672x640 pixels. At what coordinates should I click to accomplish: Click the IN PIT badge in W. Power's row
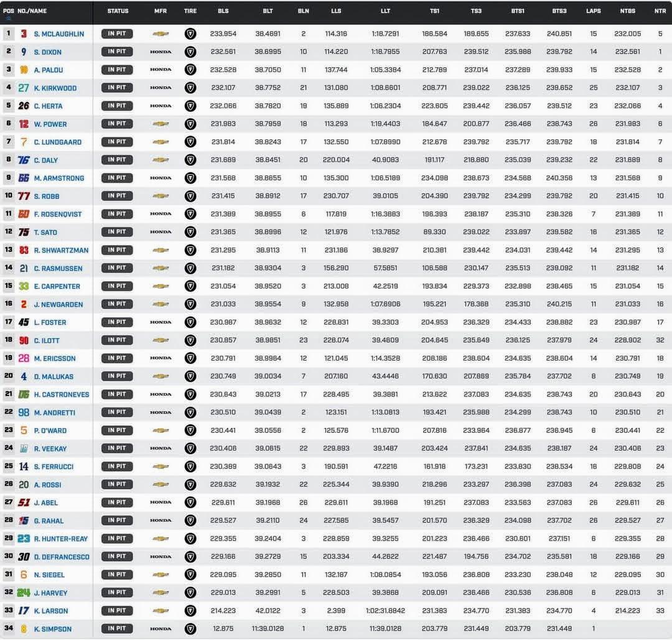click(x=117, y=124)
